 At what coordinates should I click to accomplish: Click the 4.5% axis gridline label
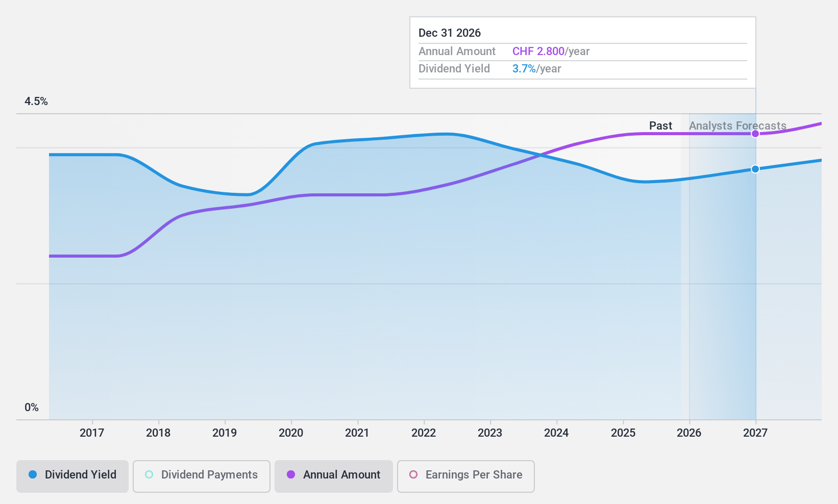pyautogui.click(x=36, y=102)
